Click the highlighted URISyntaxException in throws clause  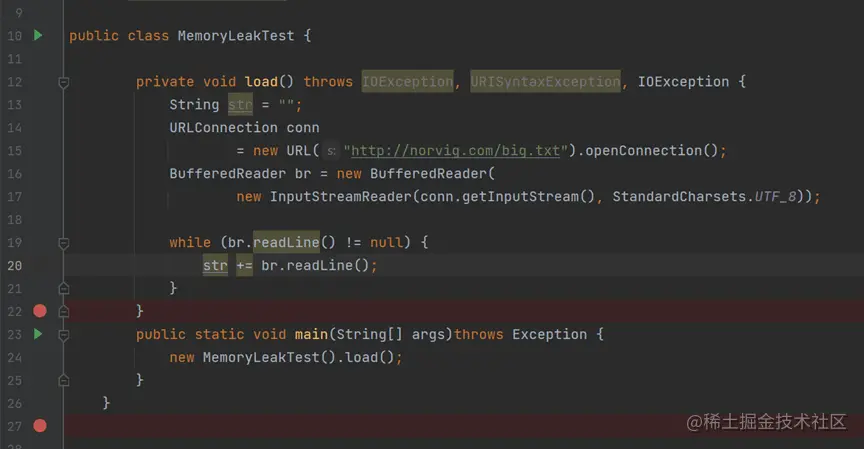click(546, 82)
